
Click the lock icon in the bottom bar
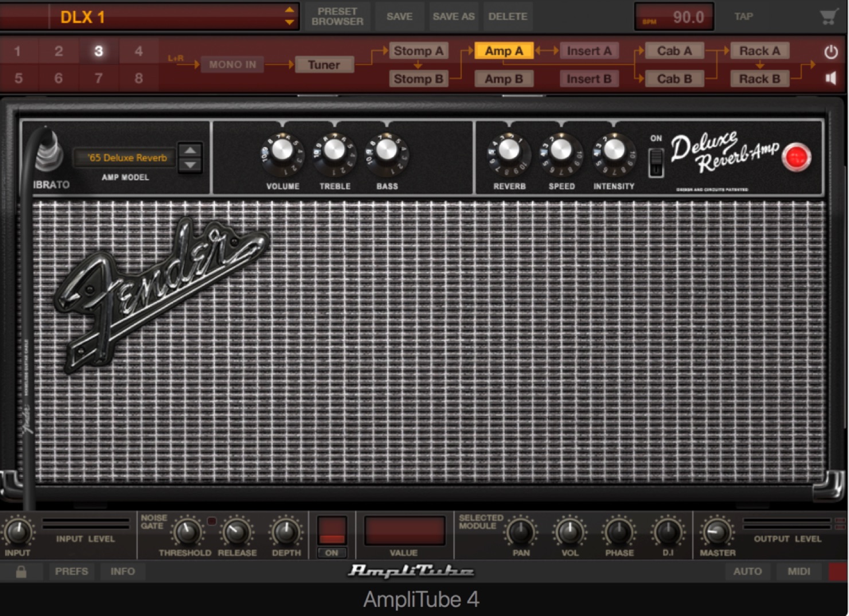point(21,571)
